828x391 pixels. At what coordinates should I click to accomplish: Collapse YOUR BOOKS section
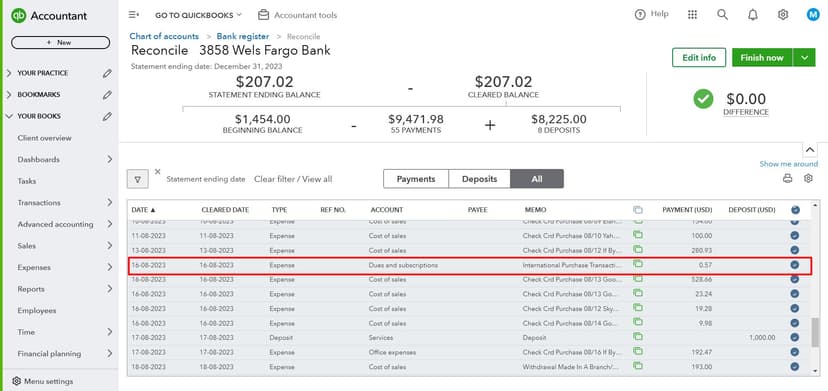[9, 116]
